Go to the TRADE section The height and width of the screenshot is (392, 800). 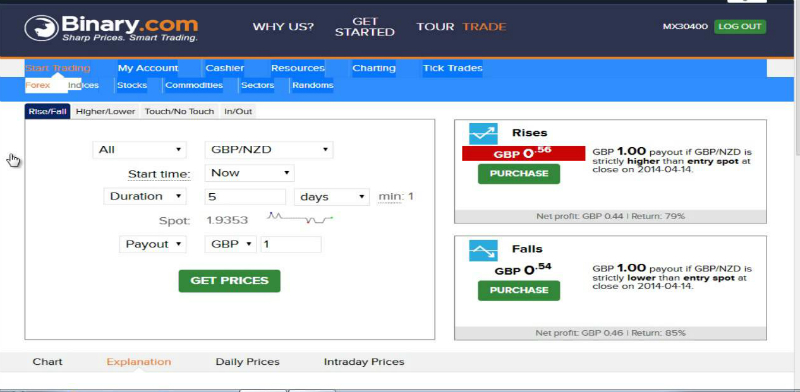tap(484, 27)
